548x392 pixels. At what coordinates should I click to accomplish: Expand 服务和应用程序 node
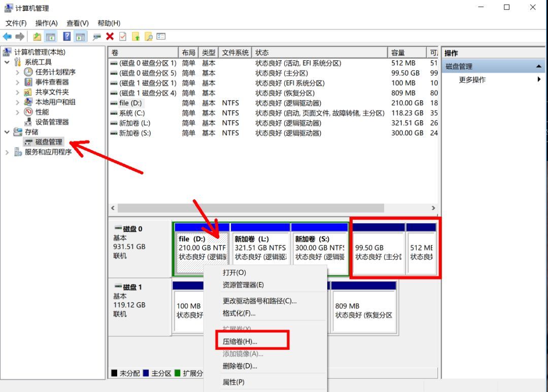7,152
